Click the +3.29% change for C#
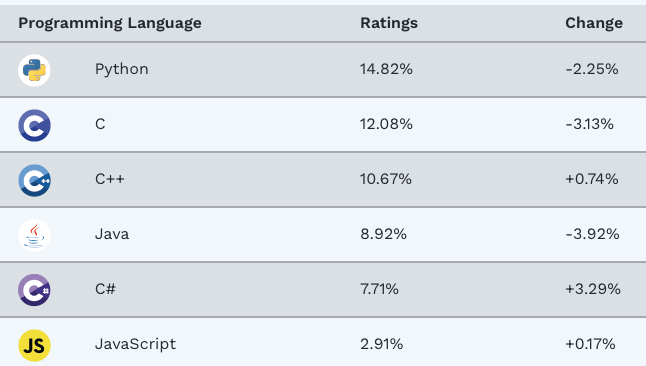Image resolution: width=646 pixels, height=366 pixels. point(593,289)
